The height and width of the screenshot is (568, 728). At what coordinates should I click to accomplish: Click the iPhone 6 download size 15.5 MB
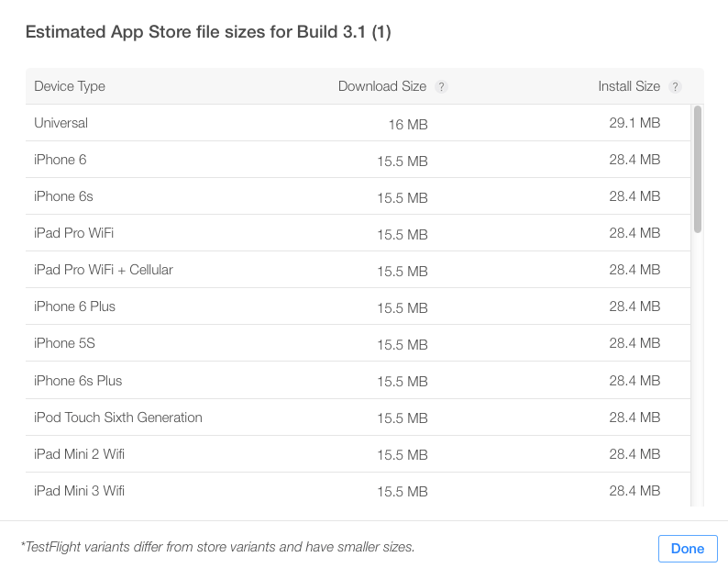click(403, 161)
